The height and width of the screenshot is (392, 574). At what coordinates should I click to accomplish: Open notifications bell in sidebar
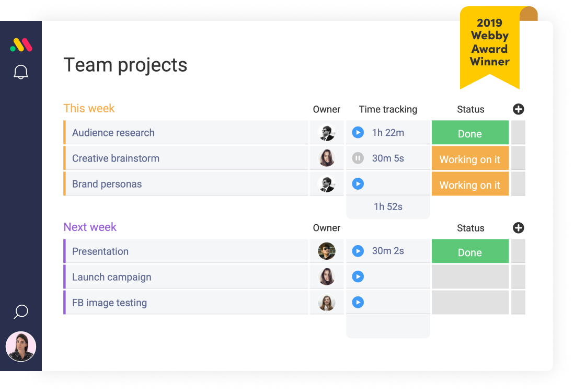click(x=21, y=72)
